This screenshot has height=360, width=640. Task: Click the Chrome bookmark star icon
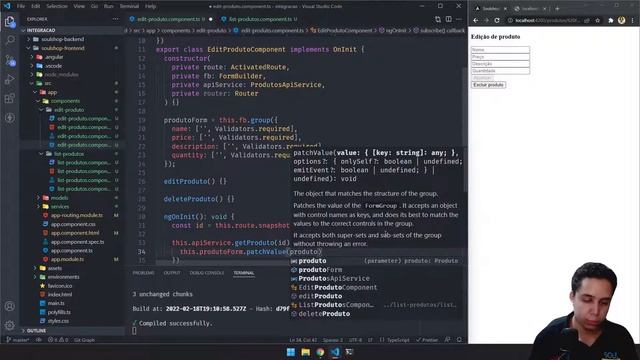(597, 20)
